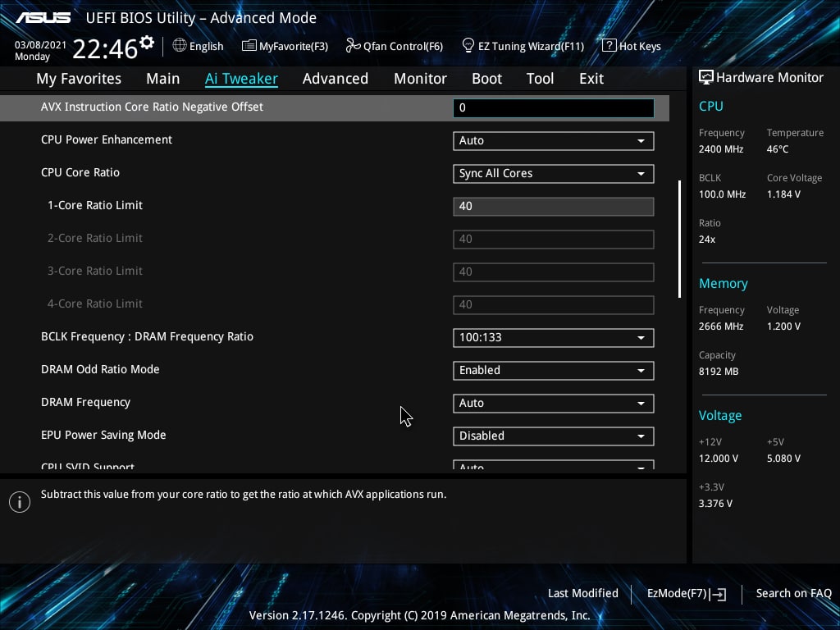
Task: Click the Qfan Control(F6) label
Action: 403,46
